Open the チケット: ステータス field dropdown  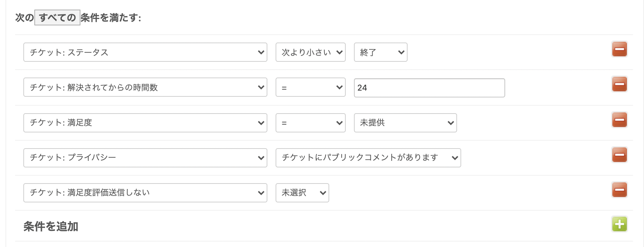point(145,52)
